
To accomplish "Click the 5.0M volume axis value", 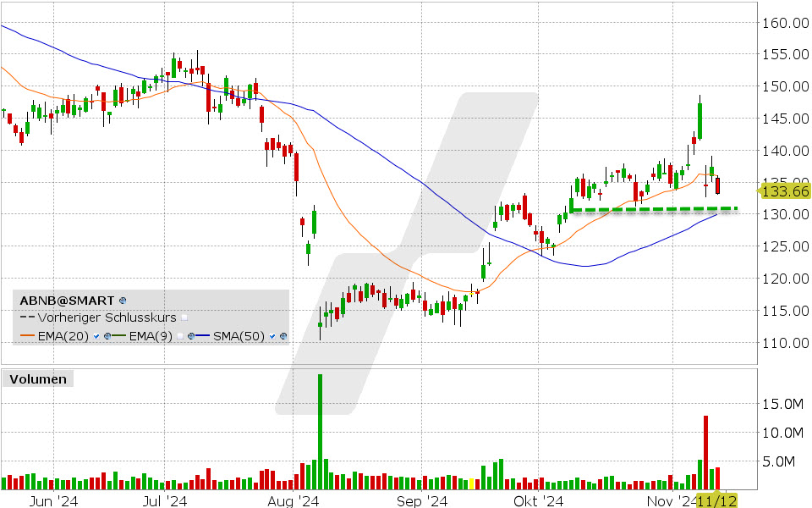I will (778, 461).
